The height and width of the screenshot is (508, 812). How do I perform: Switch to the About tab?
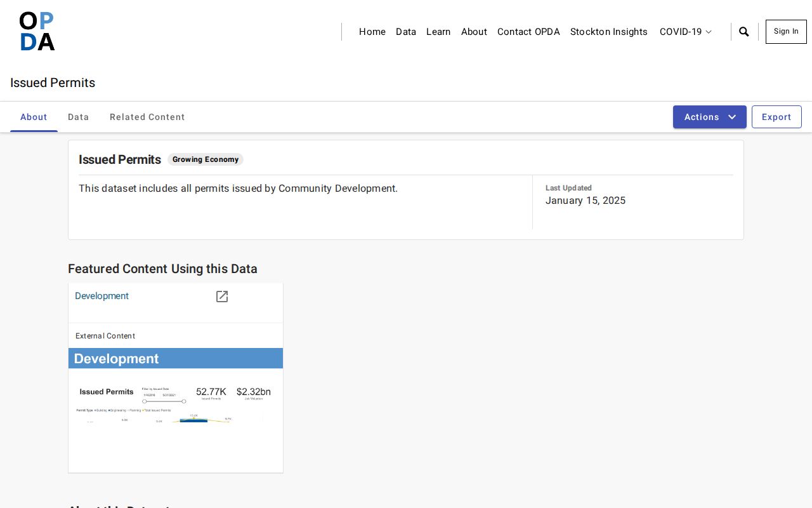[34, 117]
